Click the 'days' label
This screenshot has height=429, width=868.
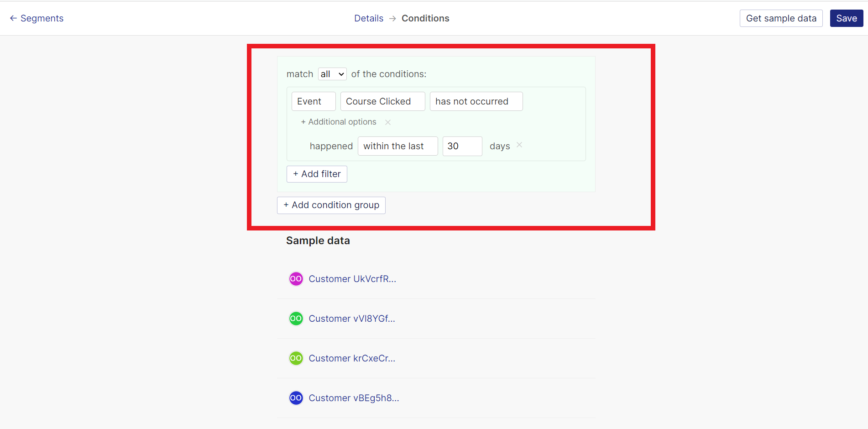tap(500, 146)
